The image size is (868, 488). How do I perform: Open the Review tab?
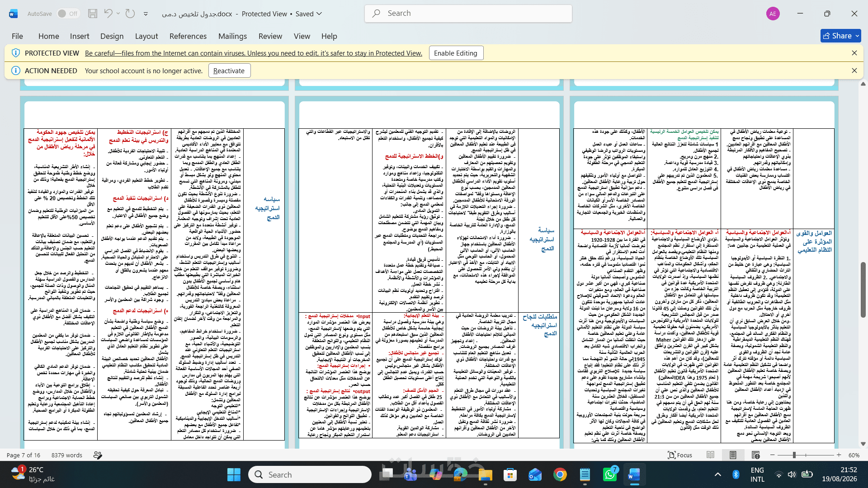(x=270, y=36)
